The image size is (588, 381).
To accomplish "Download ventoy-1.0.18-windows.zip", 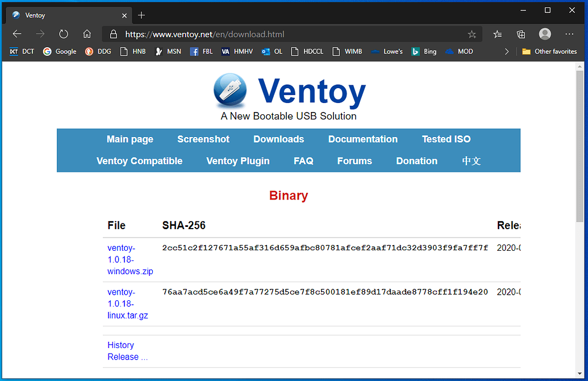I will click(x=130, y=259).
